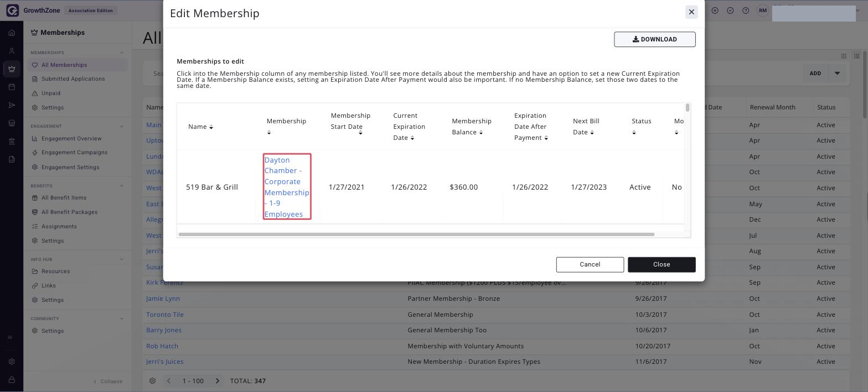Select All Memberships in sidebar
Image resolution: width=868 pixels, height=392 pixels.
(x=77, y=65)
